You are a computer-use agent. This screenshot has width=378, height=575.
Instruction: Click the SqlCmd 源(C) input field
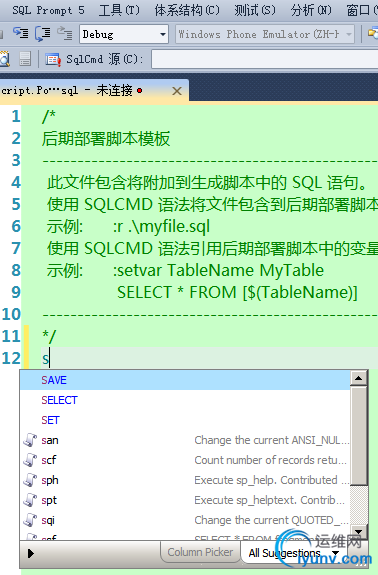pos(265,59)
